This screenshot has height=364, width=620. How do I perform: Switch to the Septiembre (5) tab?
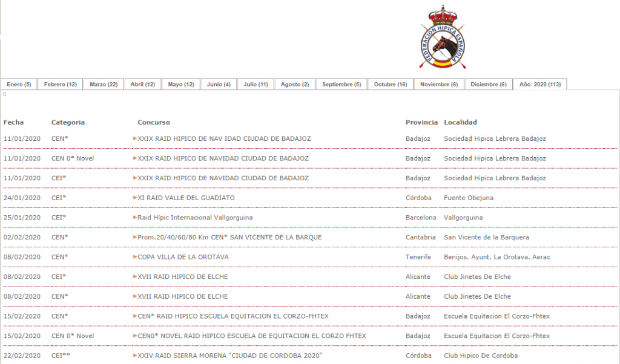pyautogui.click(x=341, y=85)
